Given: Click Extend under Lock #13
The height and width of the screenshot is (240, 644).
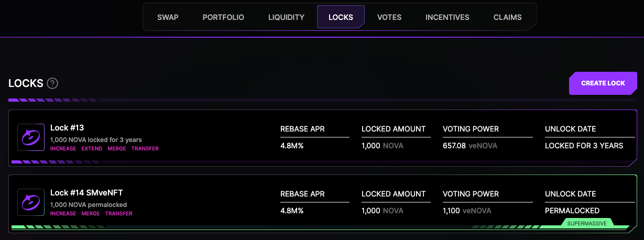Looking at the screenshot, I should click(x=91, y=149).
